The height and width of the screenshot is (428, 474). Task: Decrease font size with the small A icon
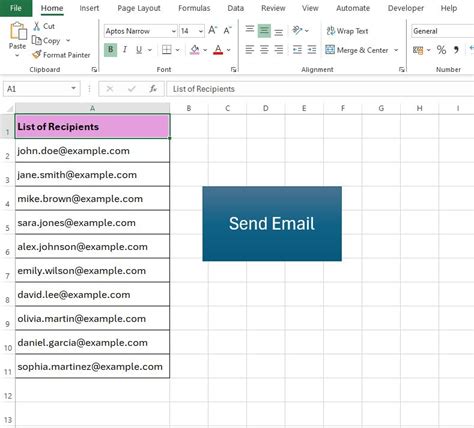pyautogui.click(x=227, y=31)
